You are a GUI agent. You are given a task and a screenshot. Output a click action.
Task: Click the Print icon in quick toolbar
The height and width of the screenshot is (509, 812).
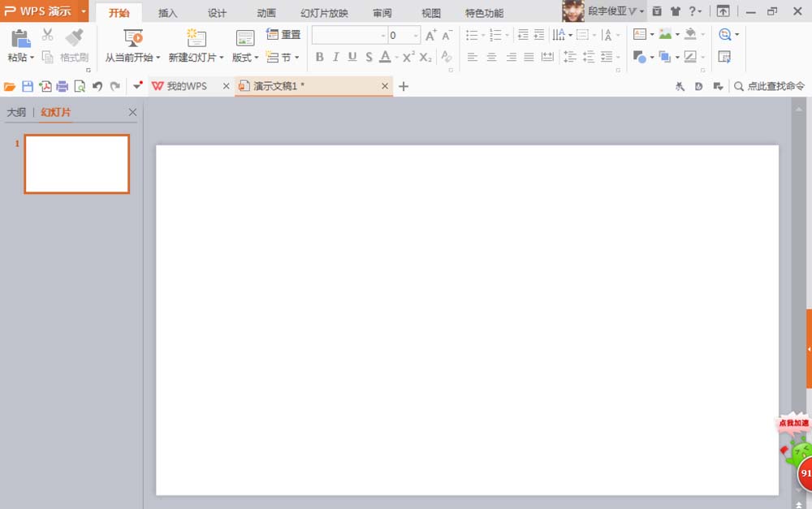coord(63,86)
